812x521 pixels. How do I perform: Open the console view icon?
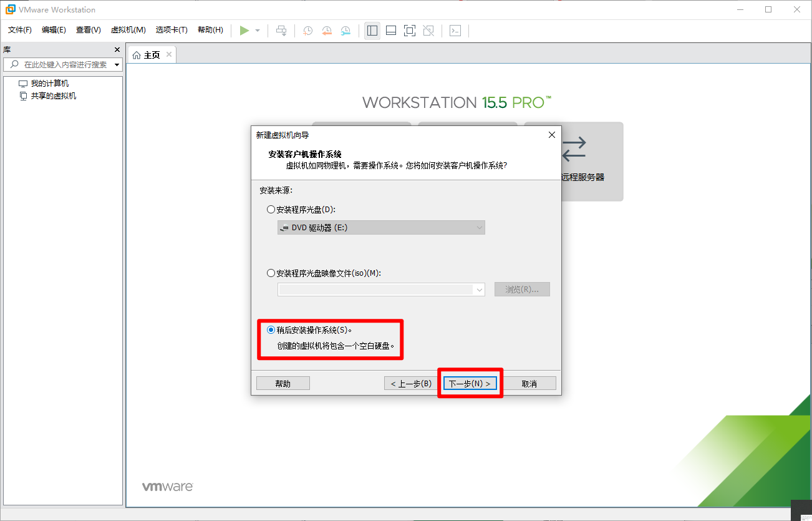point(455,30)
